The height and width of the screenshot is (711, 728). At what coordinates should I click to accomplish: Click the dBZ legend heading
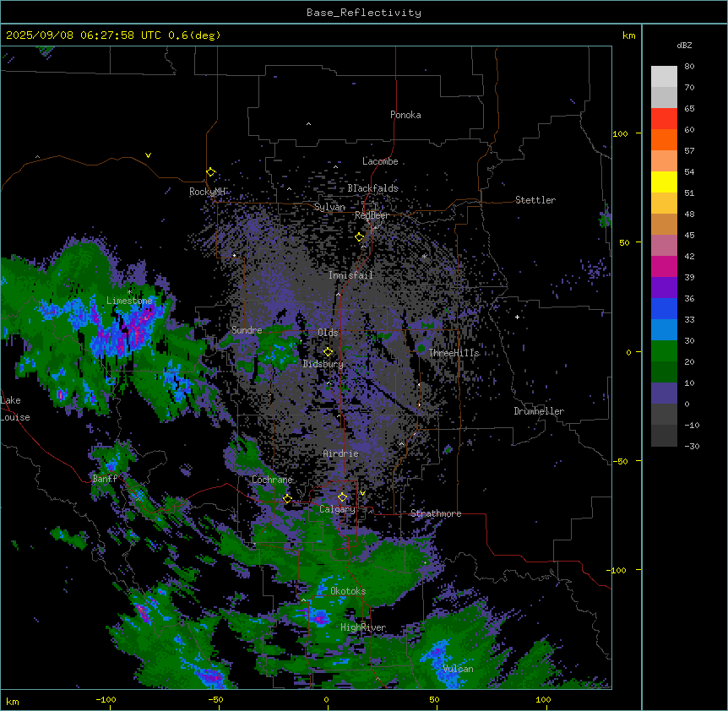[684, 45]
